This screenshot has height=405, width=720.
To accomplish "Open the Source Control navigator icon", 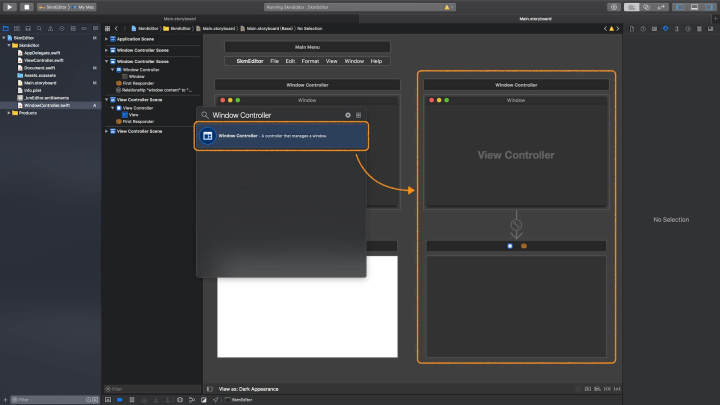I will 17,28.
